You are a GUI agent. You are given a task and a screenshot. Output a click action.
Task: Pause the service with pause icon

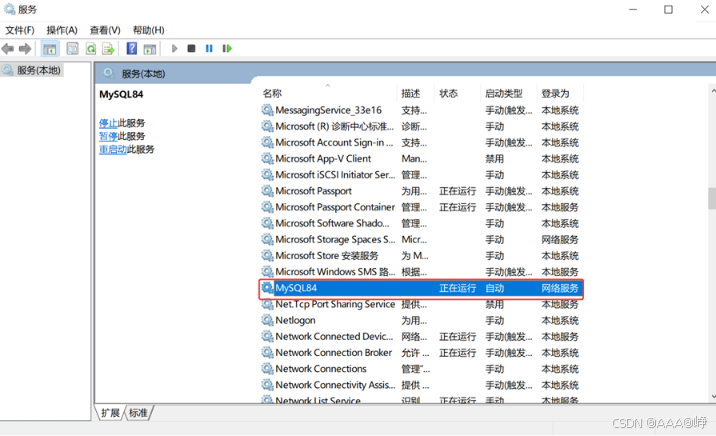(209, 48)
